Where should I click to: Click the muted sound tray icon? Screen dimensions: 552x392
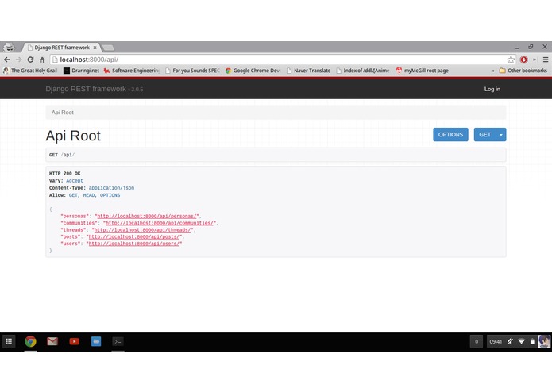[510, 341]
